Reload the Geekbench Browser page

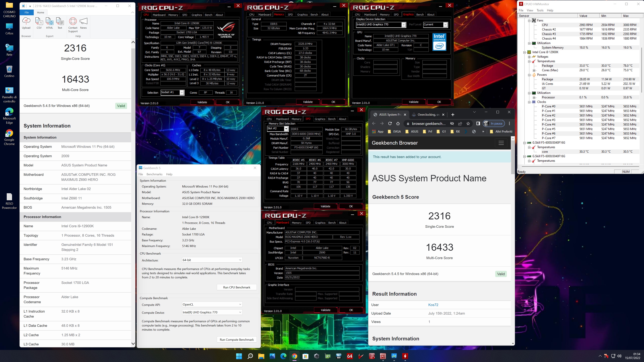[390, 123]
